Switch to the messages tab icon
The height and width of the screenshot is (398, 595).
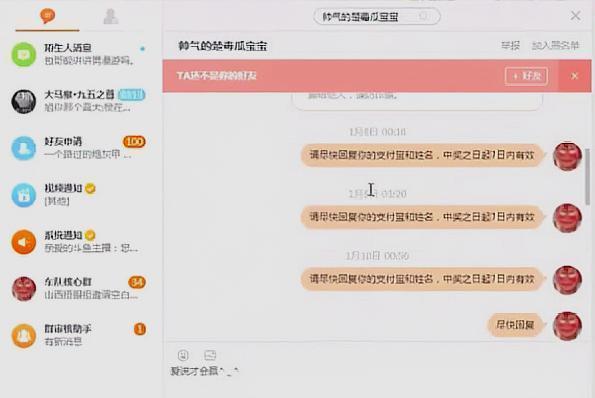coord(47,16)
